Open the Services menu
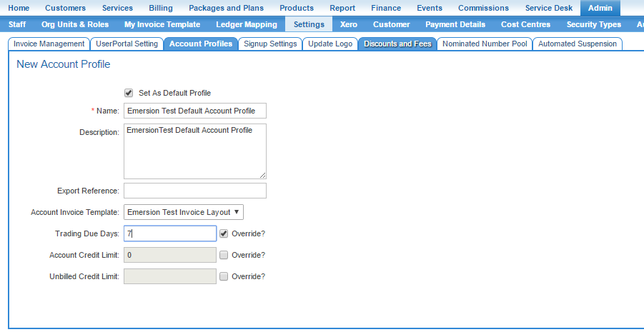 117,8
